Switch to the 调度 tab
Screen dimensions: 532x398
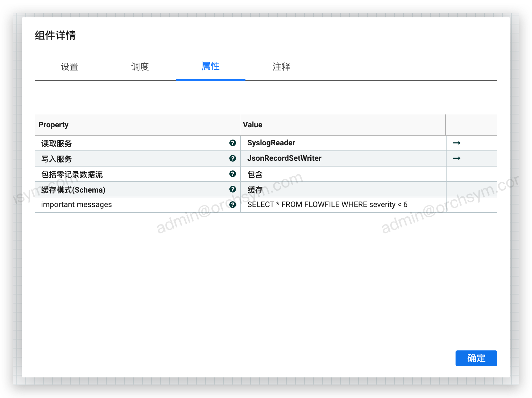tap(140, 67)
